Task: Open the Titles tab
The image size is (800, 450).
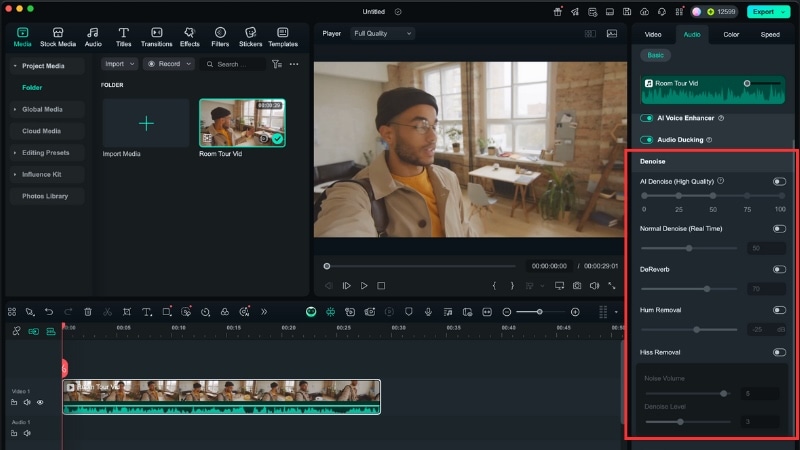Action: [123, 37]
